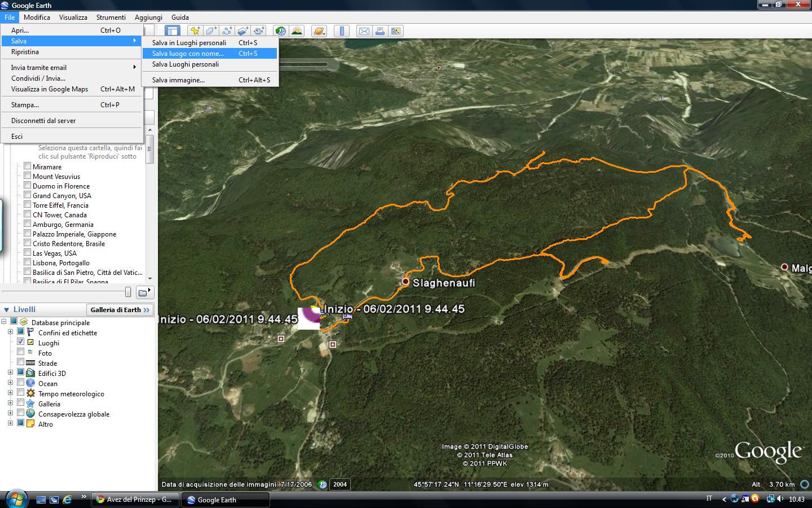
Task: Click the 2004 historical imagery year button
Action: [340, 484]
